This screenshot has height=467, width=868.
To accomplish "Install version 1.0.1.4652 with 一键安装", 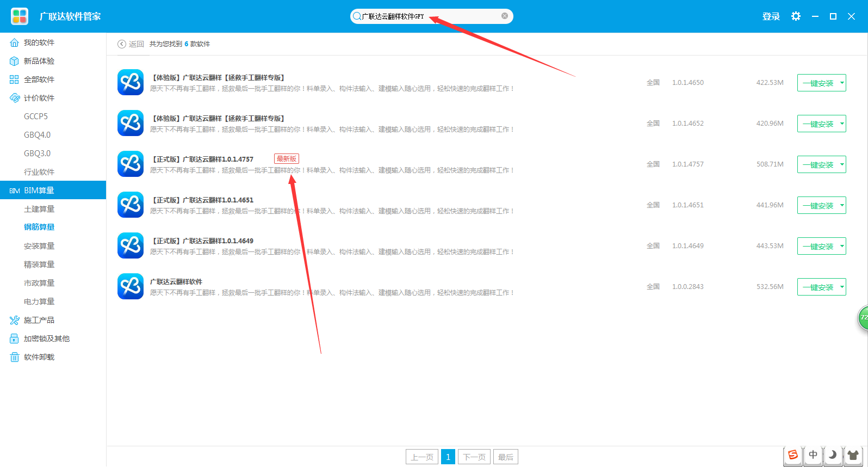I will click(818, 124).
